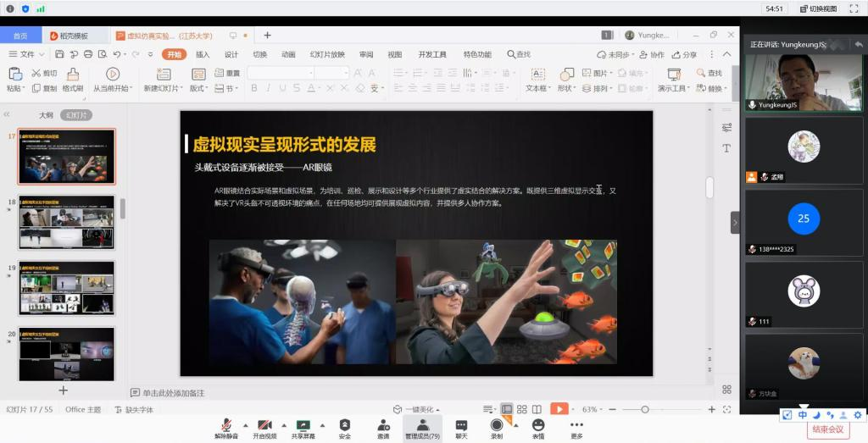Click the red 结束会议 end meeting button

tap(828, 429)
